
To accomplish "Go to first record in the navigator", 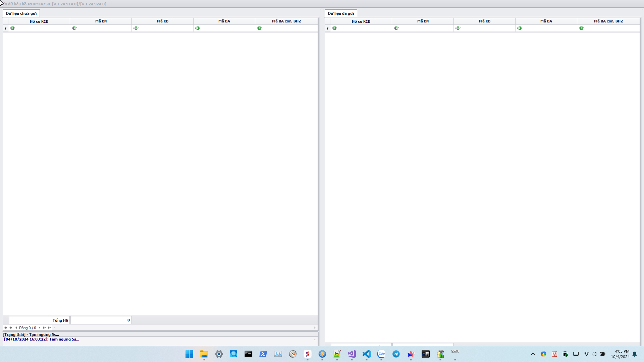I will [x=5, y=328].
